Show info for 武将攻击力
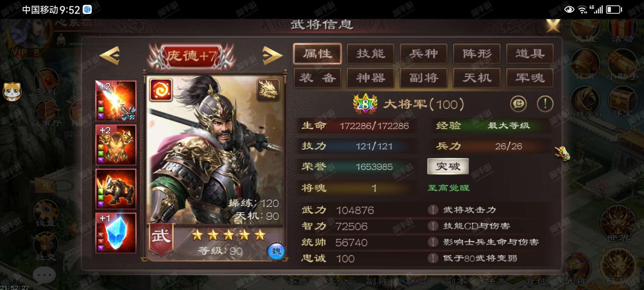Image resolution: width=644 pixels, height=290 pixels. (x=433, y=210)
